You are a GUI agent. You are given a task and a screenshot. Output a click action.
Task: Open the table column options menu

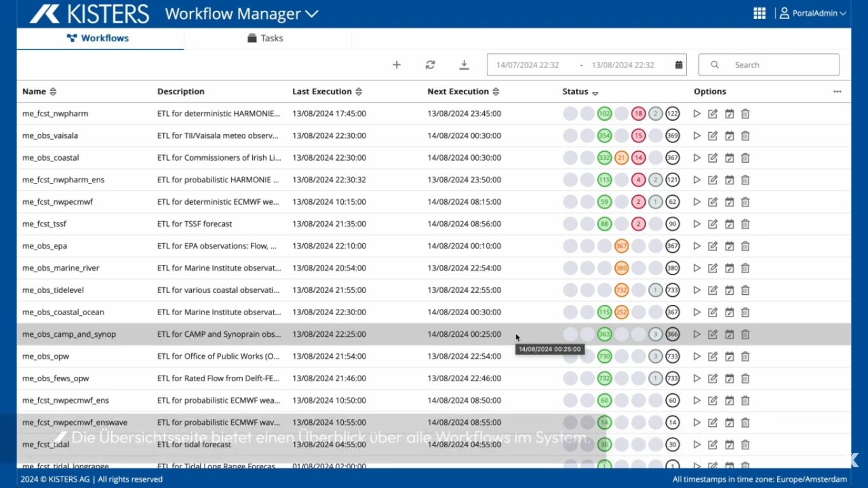[x=837, y=91]
